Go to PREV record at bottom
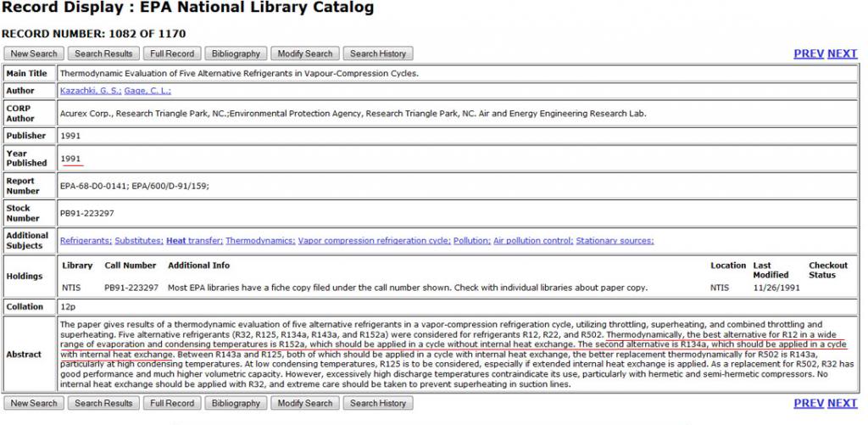868x425 pixels. 809,404
